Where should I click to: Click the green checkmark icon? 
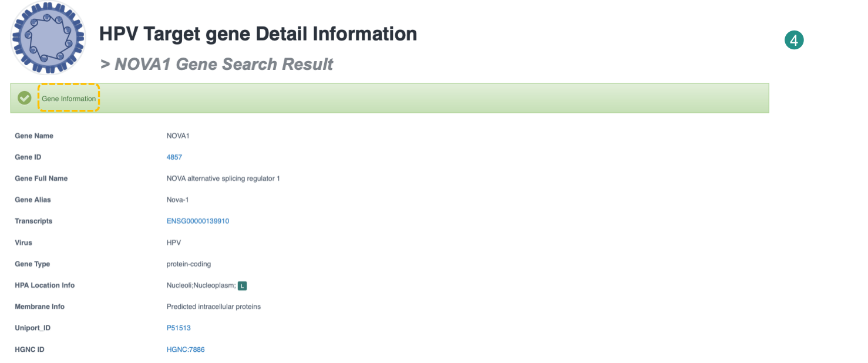pyautogui.click(x=25, y=98)
